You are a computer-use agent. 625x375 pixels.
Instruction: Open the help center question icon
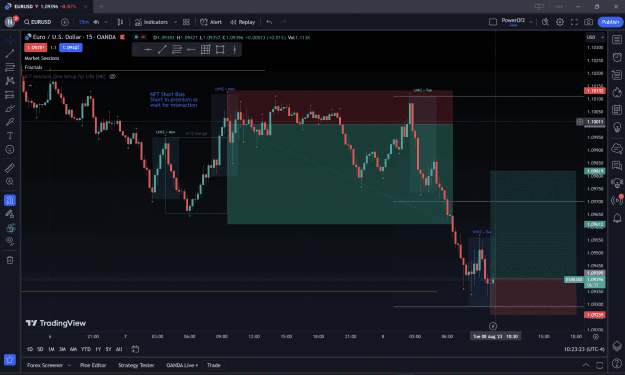(x=617, y=363)
